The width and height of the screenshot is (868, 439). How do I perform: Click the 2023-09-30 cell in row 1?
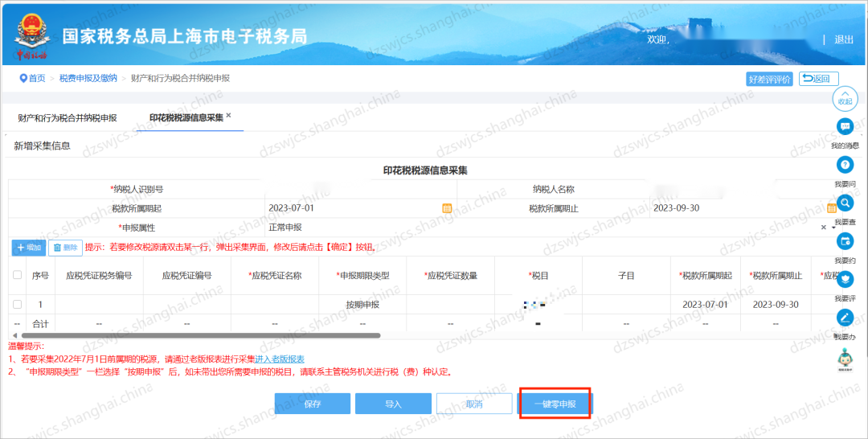[x=776, y=305]
